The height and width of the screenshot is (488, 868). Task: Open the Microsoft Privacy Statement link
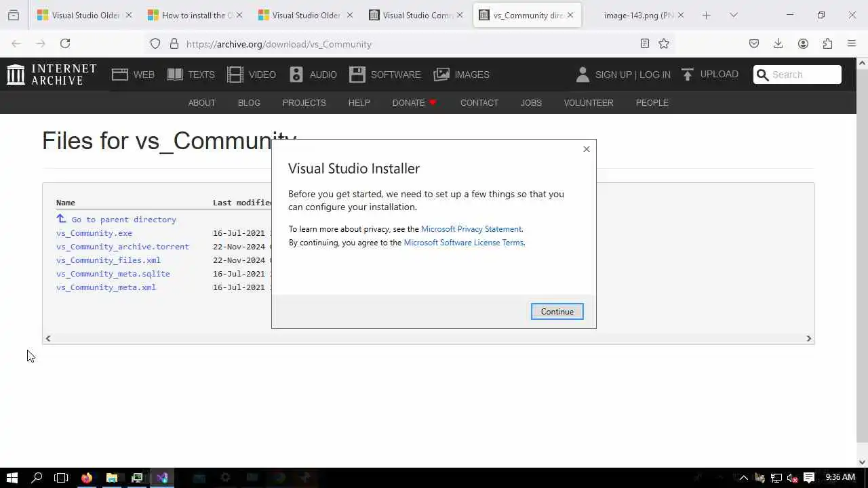tap(471, 229)
